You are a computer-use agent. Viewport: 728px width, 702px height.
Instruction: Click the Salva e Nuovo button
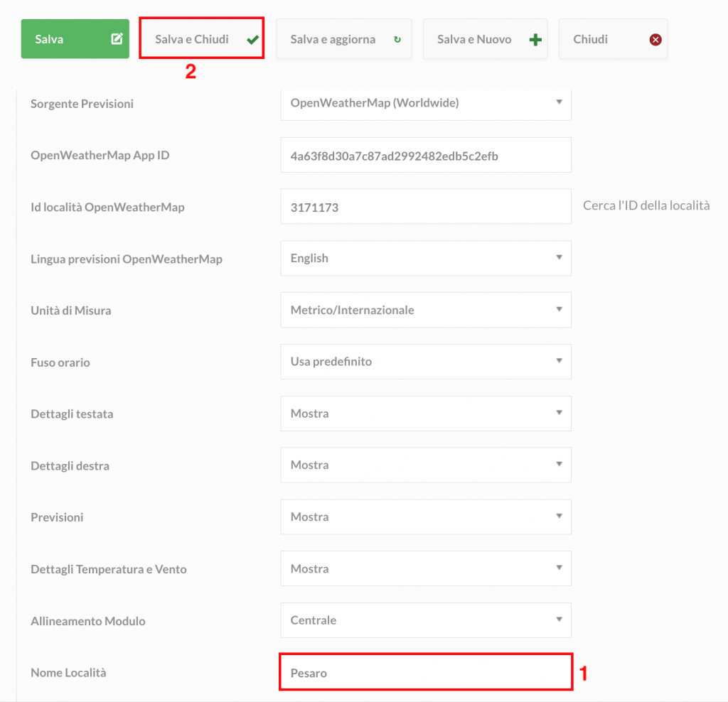pyautogui.click(x=485, y=39)
